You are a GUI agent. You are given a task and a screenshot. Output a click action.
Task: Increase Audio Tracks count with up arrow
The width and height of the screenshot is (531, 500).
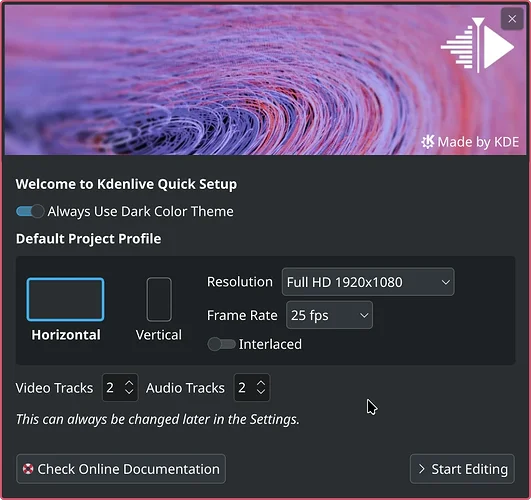[261, 383]
